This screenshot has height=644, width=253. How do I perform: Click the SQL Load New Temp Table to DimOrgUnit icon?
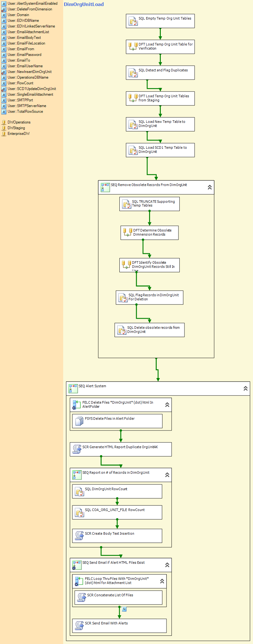[x=133, y=125]
